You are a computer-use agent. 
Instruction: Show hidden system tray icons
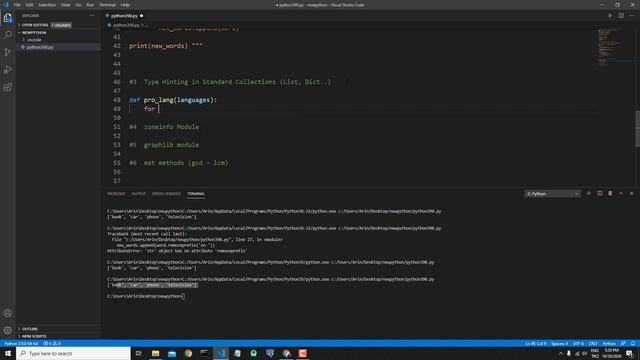(560, 353)
